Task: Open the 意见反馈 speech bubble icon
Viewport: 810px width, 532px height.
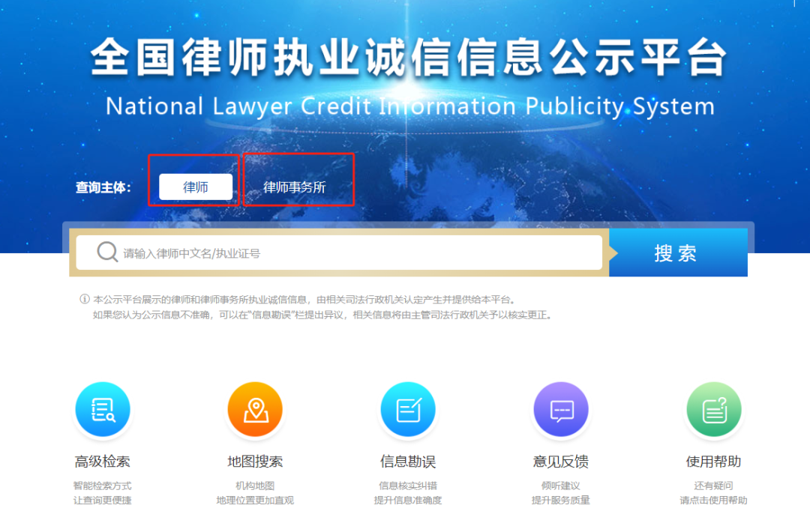Action: click(561, 408)
